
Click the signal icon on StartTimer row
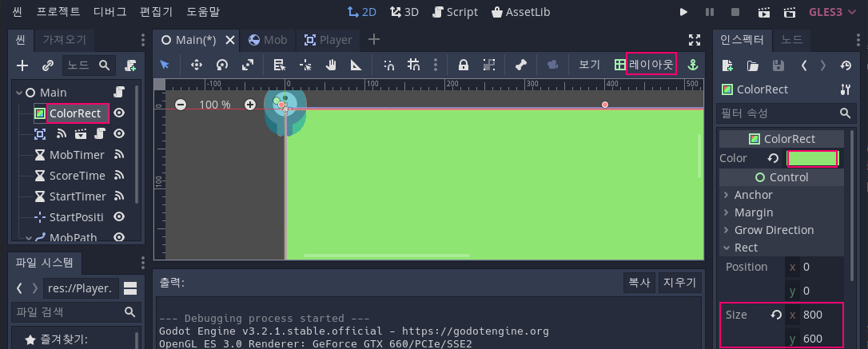click(x=118, y=196)
